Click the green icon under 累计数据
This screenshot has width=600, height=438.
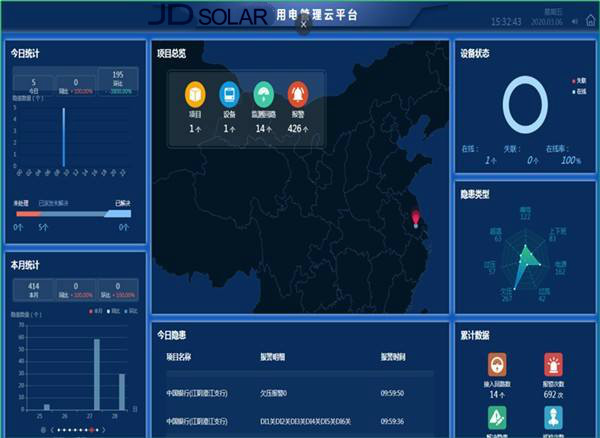pyautogui.click(x=497, y=418)
